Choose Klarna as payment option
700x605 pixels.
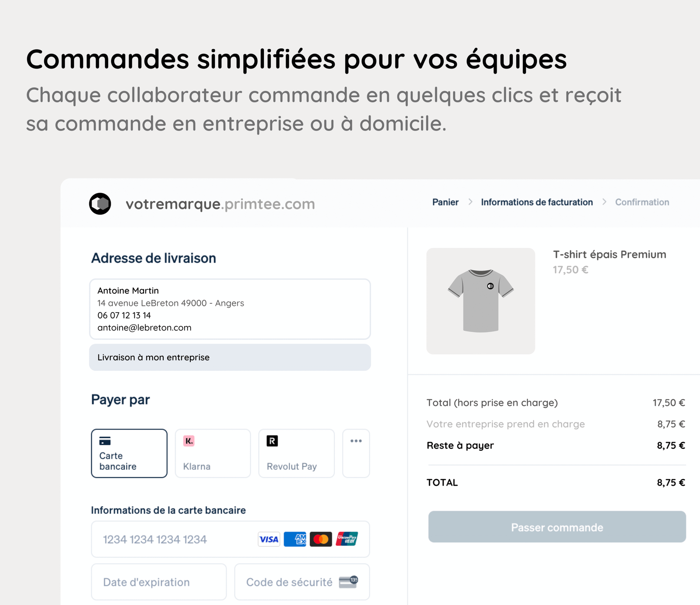[213, 453]
